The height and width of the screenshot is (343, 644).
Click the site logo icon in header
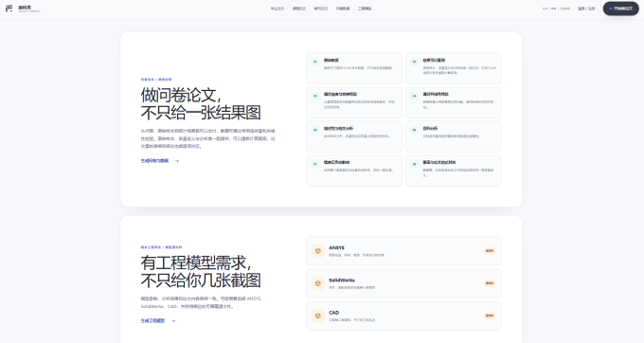click(x=9, y=9)
